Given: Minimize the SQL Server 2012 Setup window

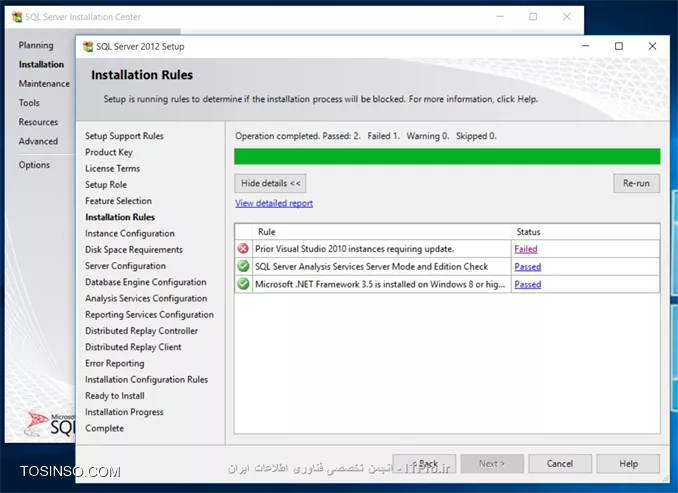Looking at the screenshot, I should tap(585, 46).
